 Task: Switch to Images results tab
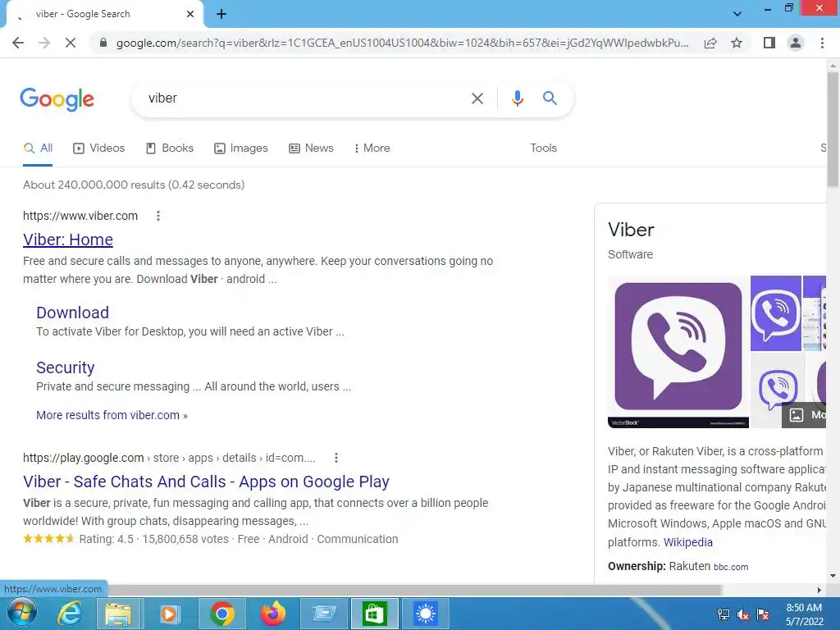[241, 148]
